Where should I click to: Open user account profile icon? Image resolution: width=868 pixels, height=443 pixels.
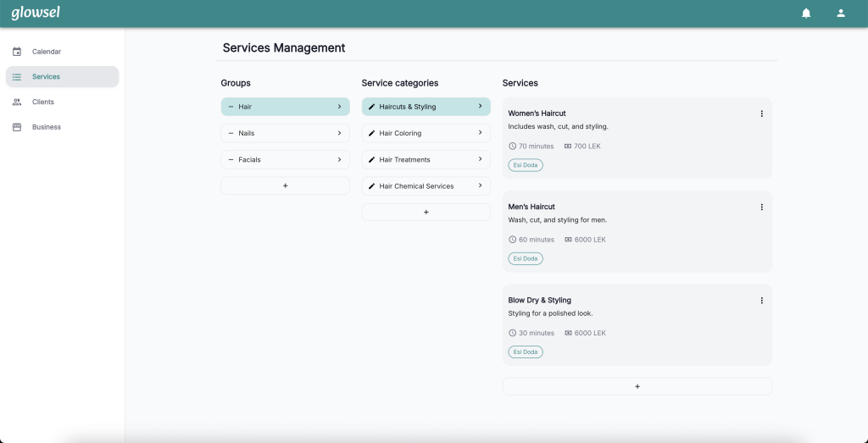(x=841, y=13)
